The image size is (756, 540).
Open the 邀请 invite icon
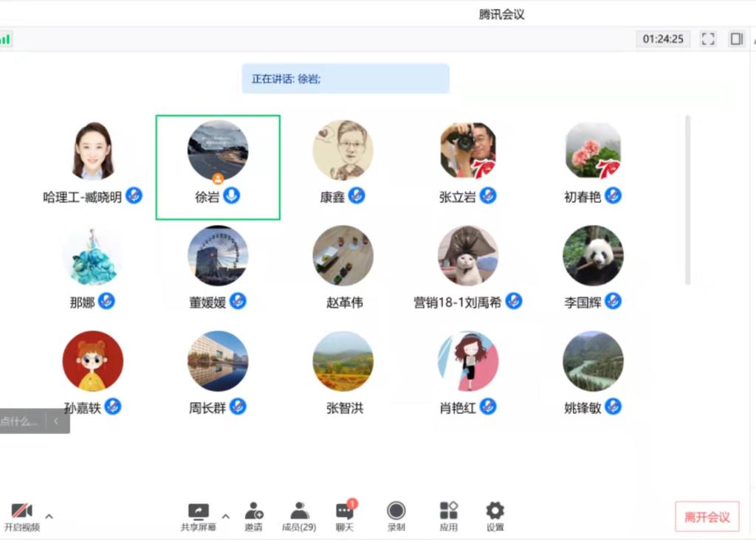(253, 510)
